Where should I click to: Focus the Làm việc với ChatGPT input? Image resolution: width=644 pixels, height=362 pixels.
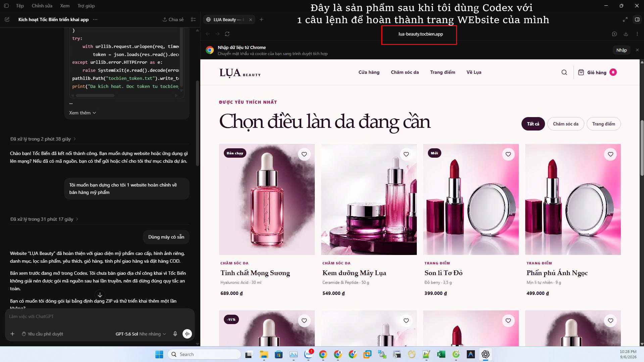point(100,316)
